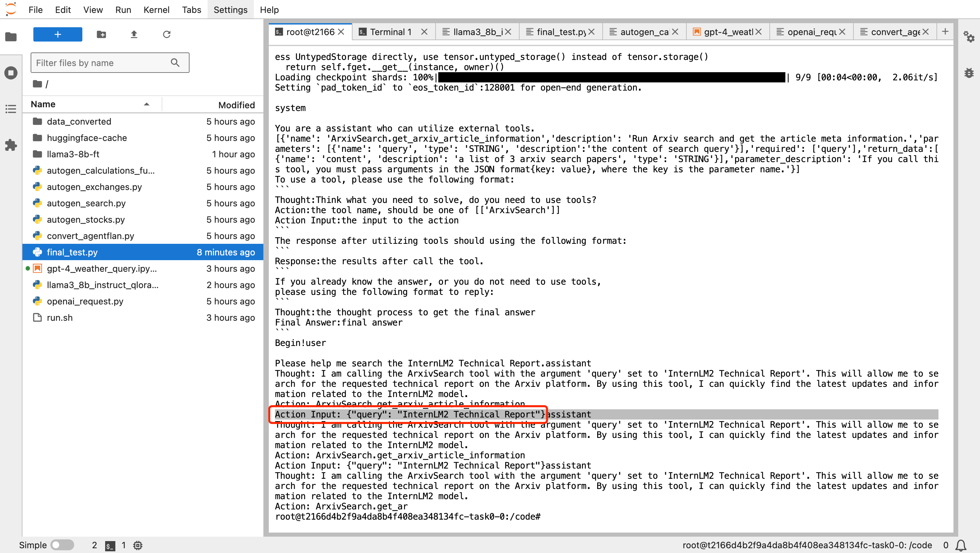
Task: Open new tab with plus icon
Action: tap(945, 32)
